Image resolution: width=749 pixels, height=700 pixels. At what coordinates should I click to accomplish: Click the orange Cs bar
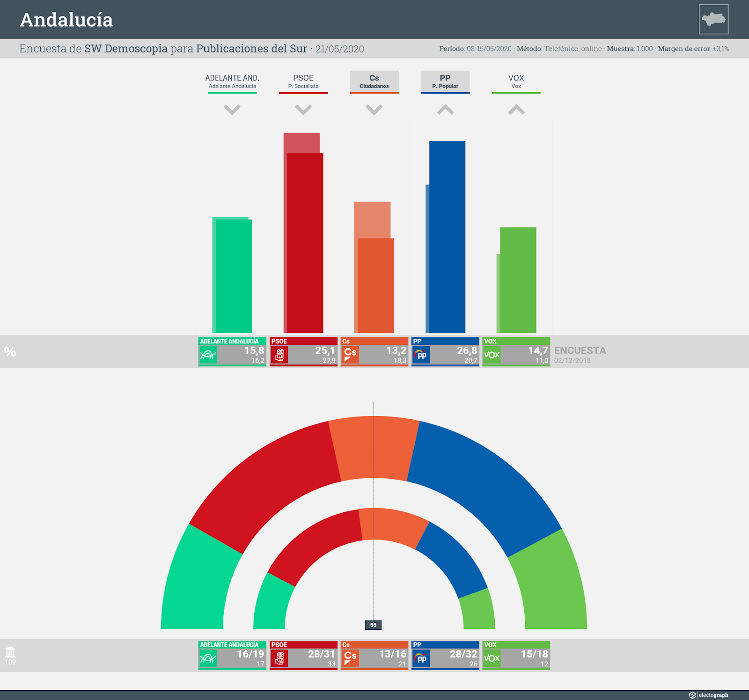tap(376, 285)
